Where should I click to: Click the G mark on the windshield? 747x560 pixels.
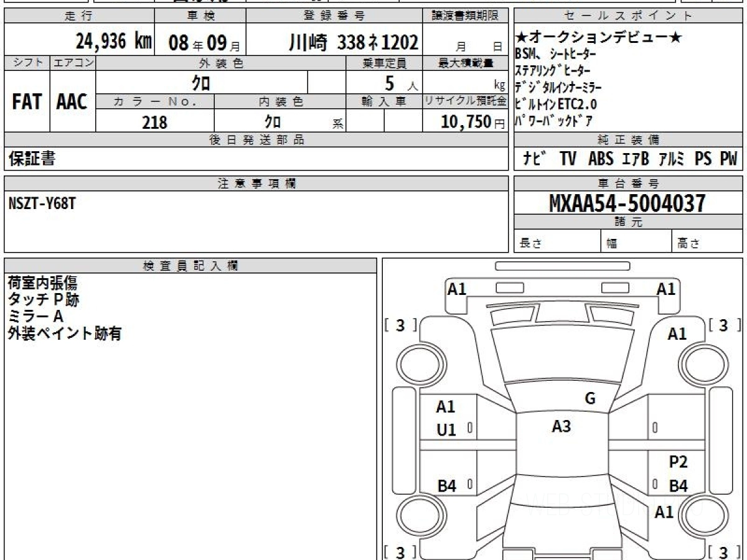(x=590, y=399)
